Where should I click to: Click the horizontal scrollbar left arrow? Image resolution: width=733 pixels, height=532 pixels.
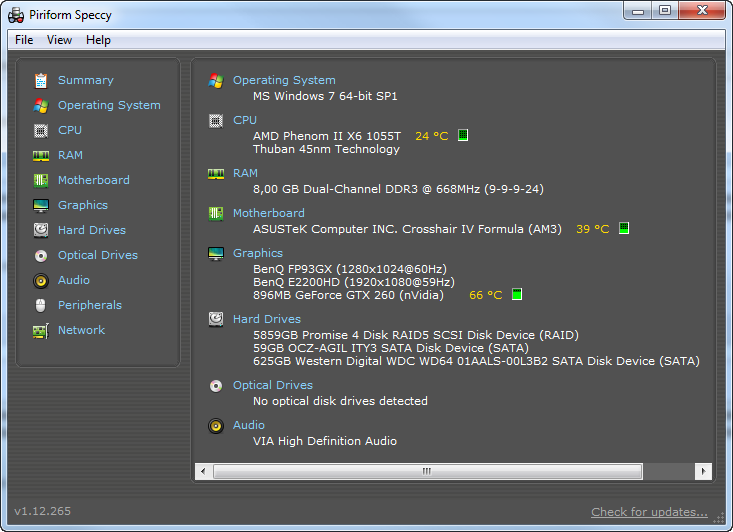coord(203,471)
